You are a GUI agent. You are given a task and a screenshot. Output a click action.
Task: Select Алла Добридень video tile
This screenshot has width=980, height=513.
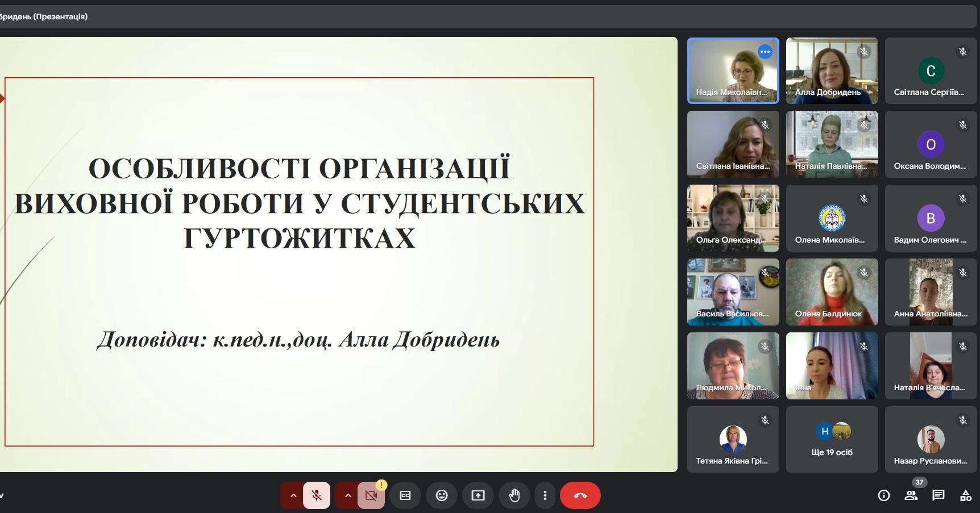click(832, 70)
